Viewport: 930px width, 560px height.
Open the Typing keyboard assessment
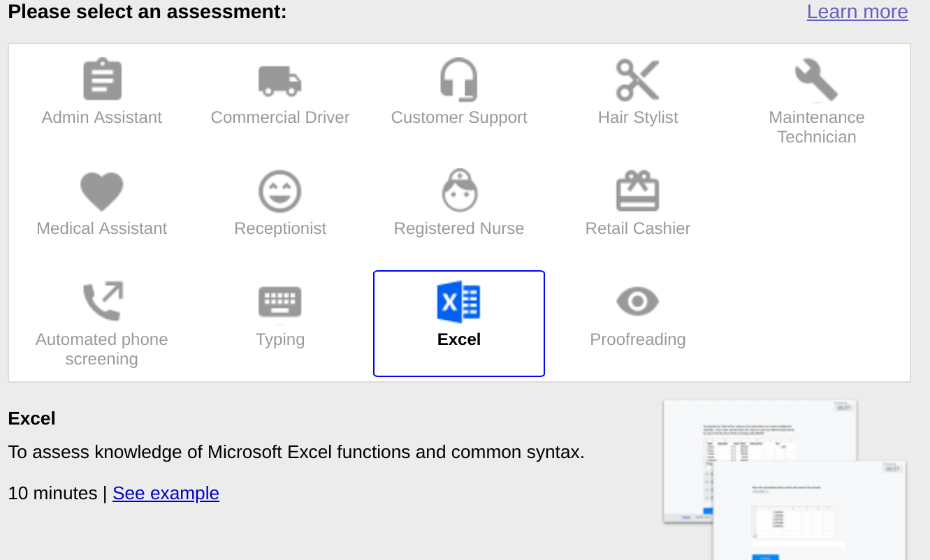coord(279,301)
